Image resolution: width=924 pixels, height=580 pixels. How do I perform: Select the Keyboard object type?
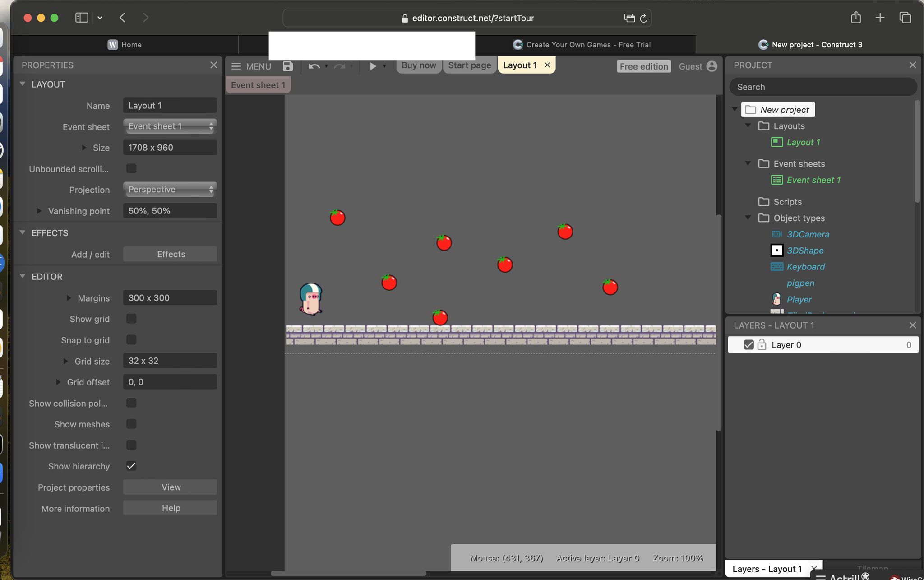(x=805, y=267)
